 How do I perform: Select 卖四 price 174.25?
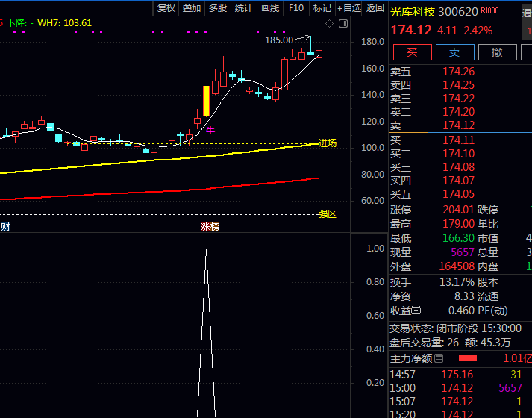(x=458, y=85)
